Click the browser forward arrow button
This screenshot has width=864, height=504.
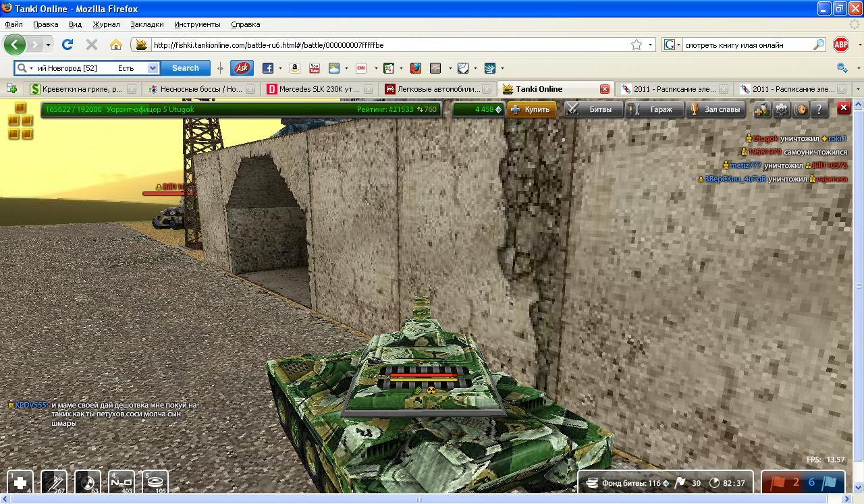(34, 45)
